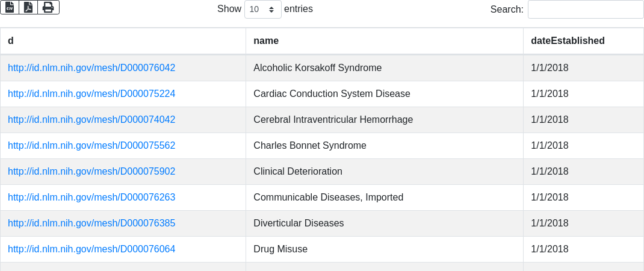
Task: Focus the Search input field
Action: click(585, 10)
